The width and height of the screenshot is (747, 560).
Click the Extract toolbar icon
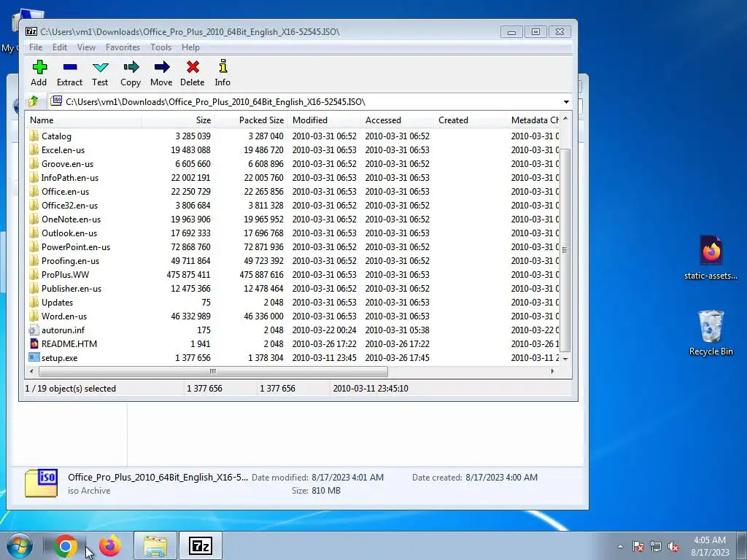(70, 67)
